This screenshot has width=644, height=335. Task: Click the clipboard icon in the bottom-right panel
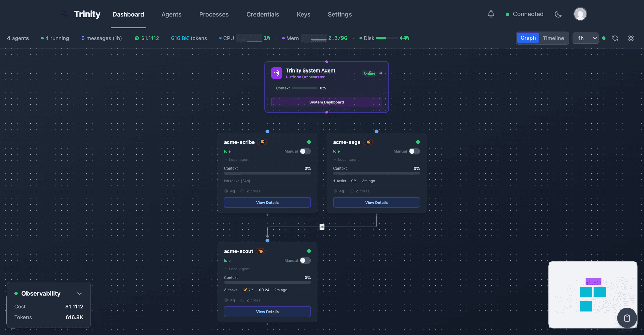pos(627,318)
